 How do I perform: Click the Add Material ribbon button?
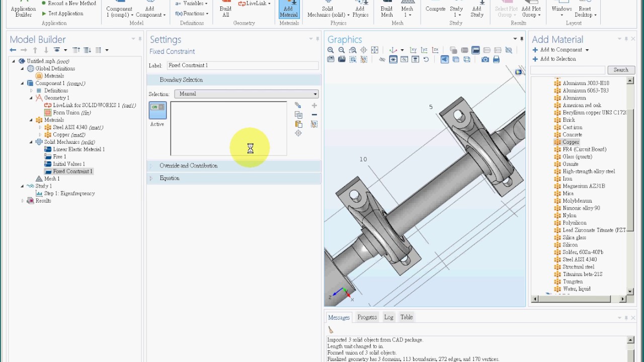pyautogui.click(x=289, y=9)
